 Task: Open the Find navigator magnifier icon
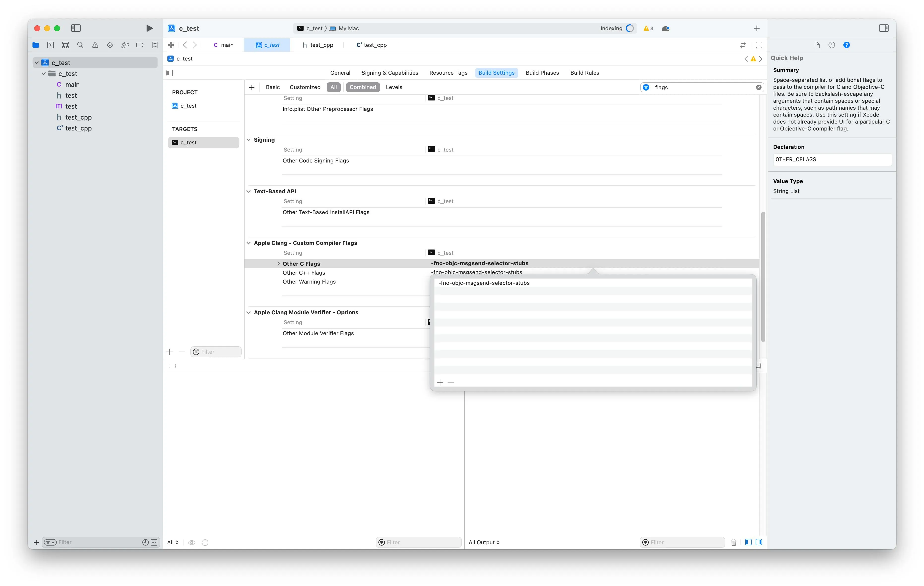pyautogui.click(x=80, y=45)
